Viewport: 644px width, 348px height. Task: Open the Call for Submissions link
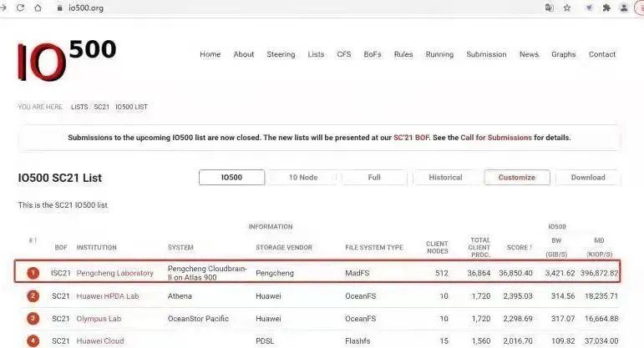495,138
